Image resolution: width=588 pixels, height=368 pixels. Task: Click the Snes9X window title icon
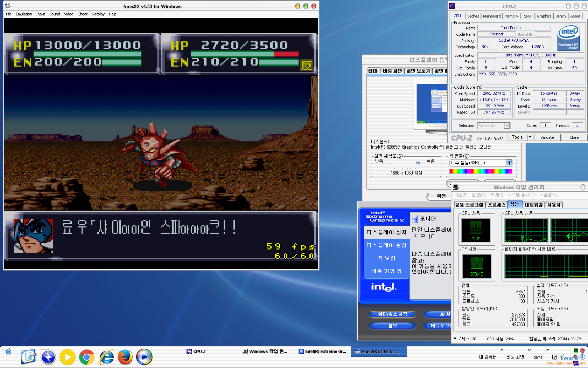pos(8,6)
